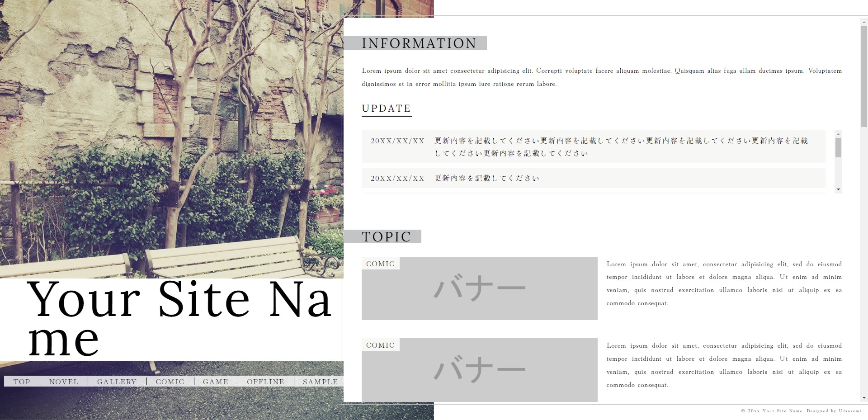Click the second COMIC banner image
This screenshot has height=420, width=868.
point(479,370)
